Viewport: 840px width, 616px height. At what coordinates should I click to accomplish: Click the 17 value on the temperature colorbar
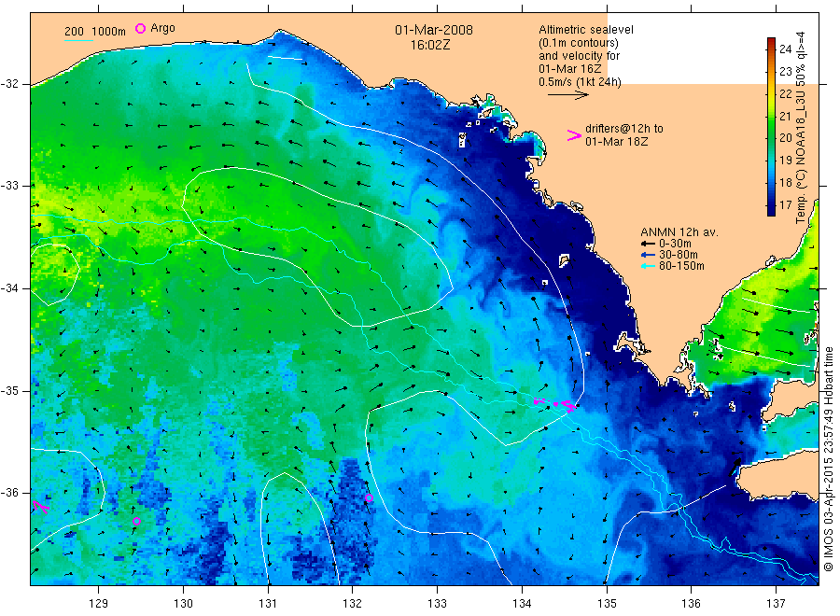pos(785,205)
